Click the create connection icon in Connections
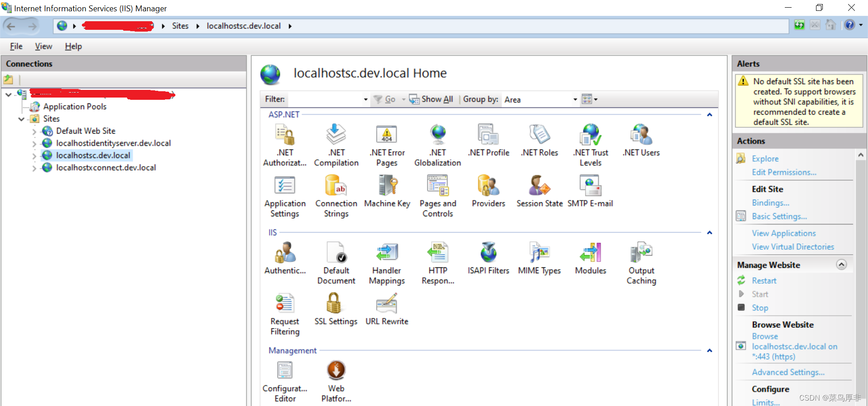The height and width of the screenshot is (406, 868). click(9, 80)
